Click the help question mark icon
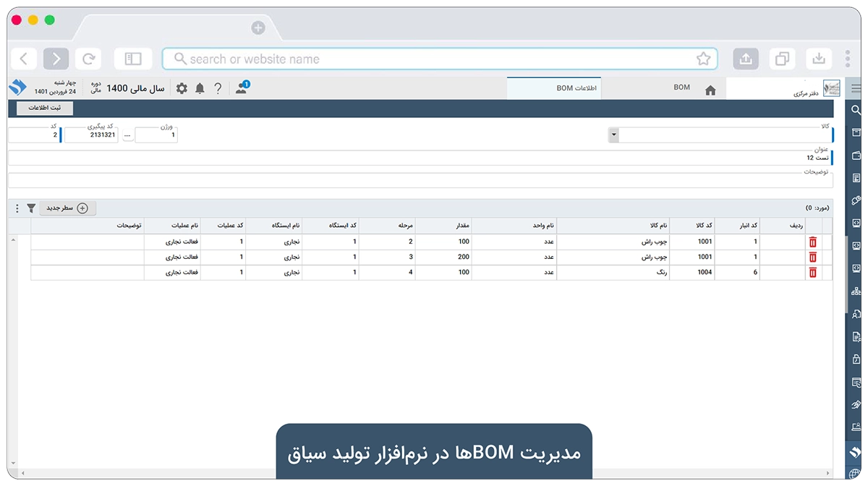This screenshot has height=486, width=868. pos(218,88)
